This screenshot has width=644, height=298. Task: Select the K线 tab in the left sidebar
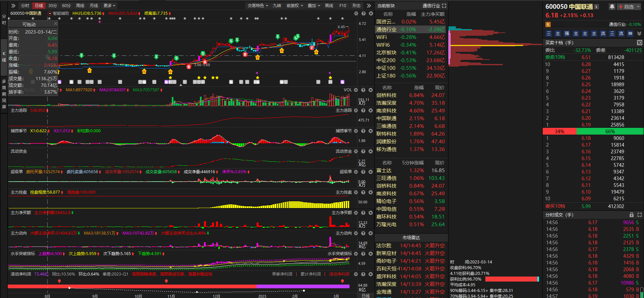[4, 57]
